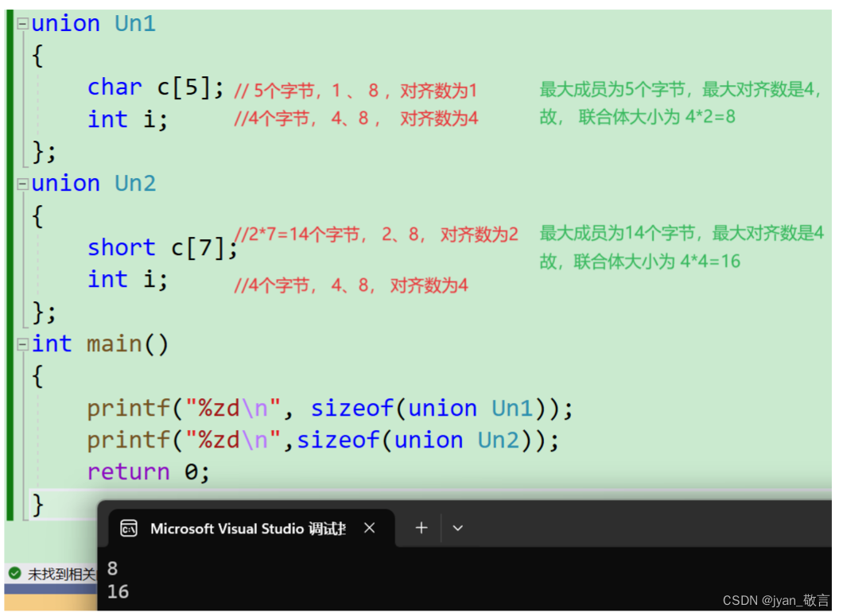The image size is (843, 616).
Task: Click the console output value 8
Action: pyautogui.click(x=112, y=568)
